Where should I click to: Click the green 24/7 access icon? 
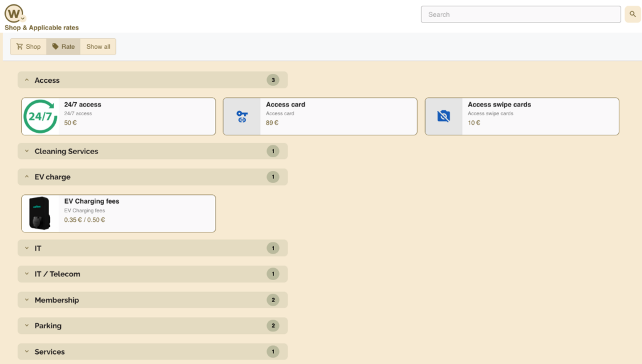[x=40, y=117]
